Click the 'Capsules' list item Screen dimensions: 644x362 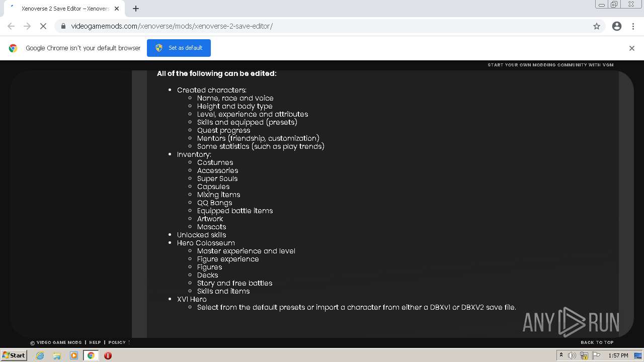tap(213, 187)
